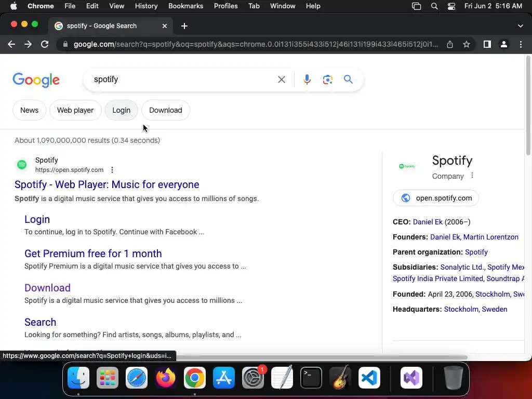
Task: Open GarageBand from the Dock
Action: coord(340,378)
